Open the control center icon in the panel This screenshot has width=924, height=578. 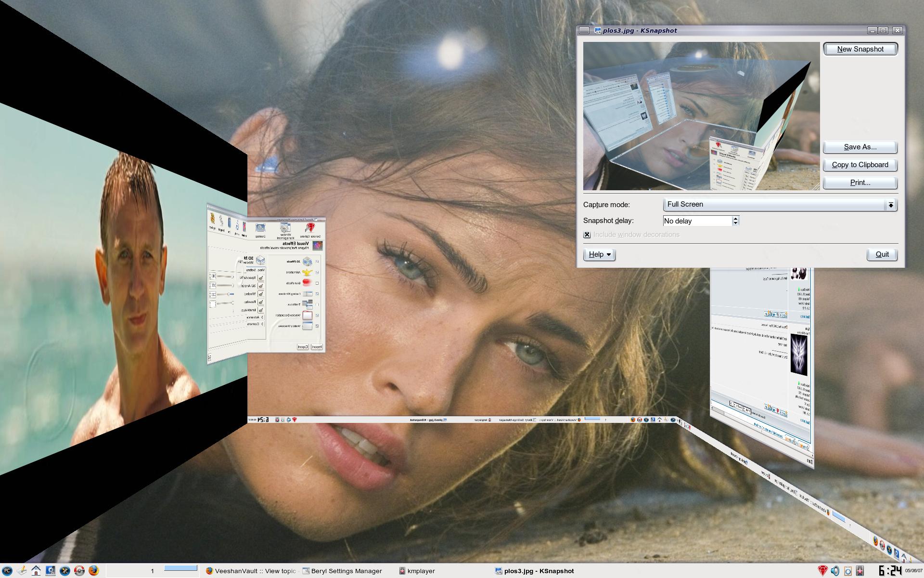(51, 571)
